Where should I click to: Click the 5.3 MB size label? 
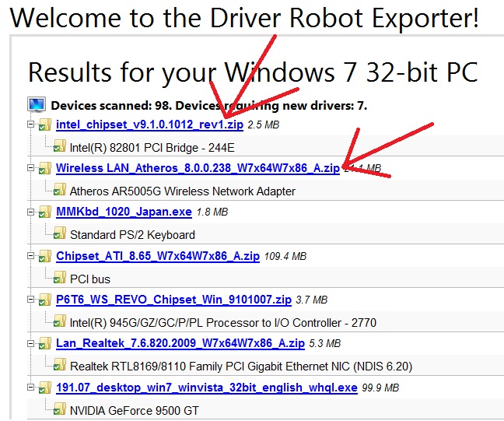(x=324, y=344)
